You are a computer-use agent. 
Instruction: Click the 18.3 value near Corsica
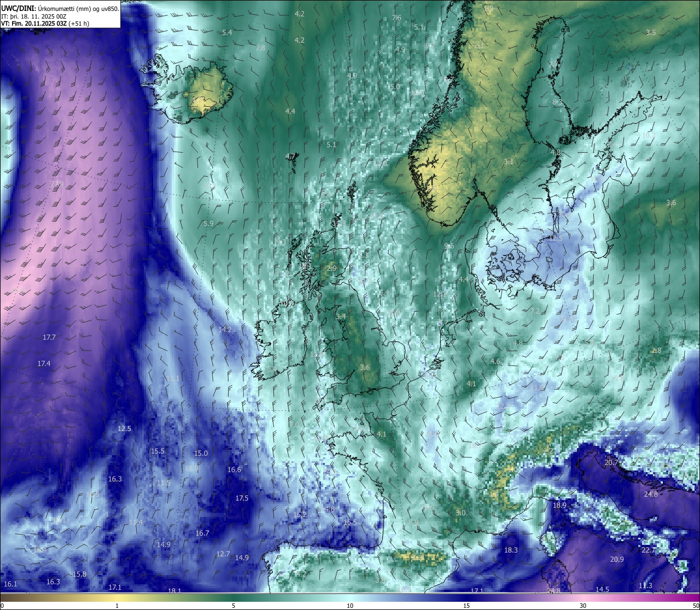coord(511,550)
